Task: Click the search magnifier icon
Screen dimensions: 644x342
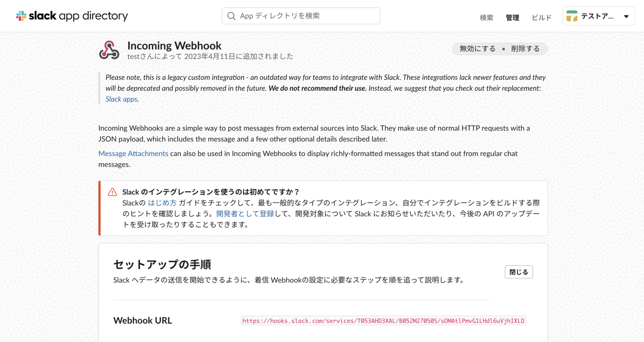Action: 231,16
